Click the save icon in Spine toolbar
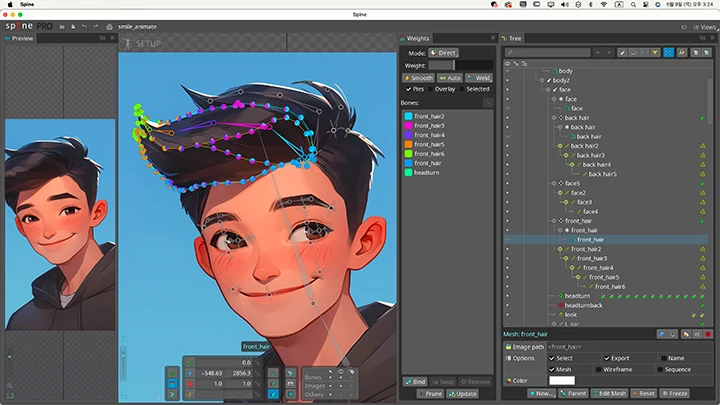 pyautogui.click(x=73, y=27)
